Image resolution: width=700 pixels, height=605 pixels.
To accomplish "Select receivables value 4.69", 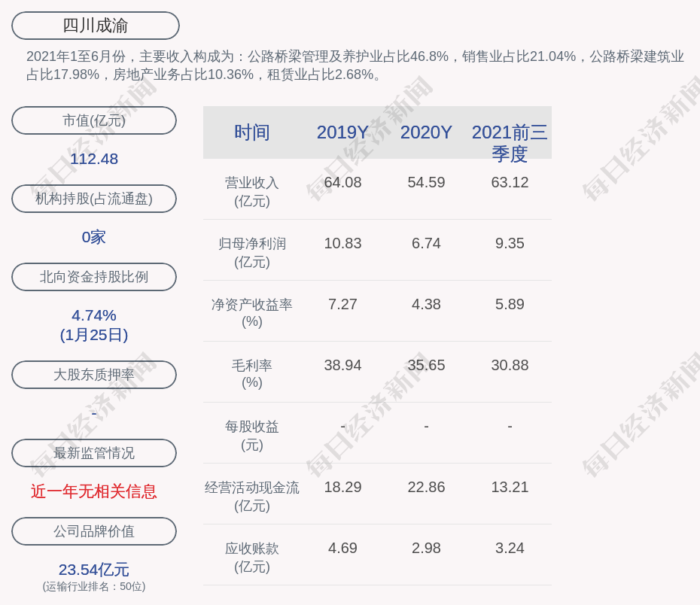I will click(x=342, y=548).
